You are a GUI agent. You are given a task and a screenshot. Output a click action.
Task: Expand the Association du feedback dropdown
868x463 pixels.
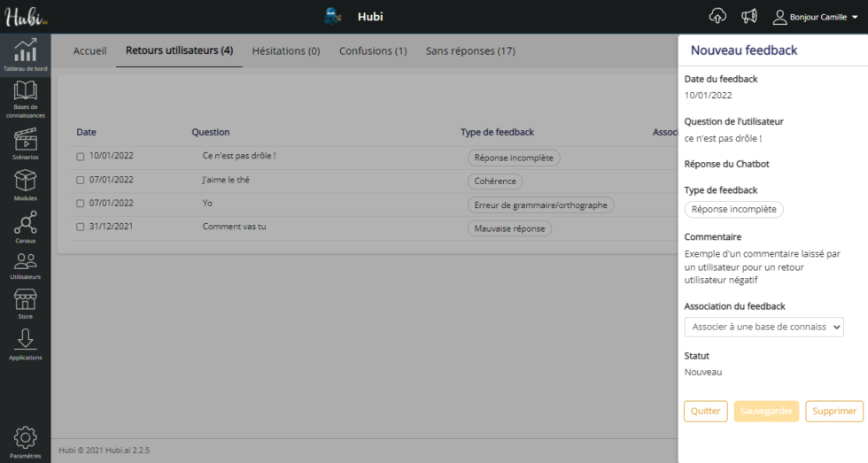pyautogui.click(x=763, y=327)
